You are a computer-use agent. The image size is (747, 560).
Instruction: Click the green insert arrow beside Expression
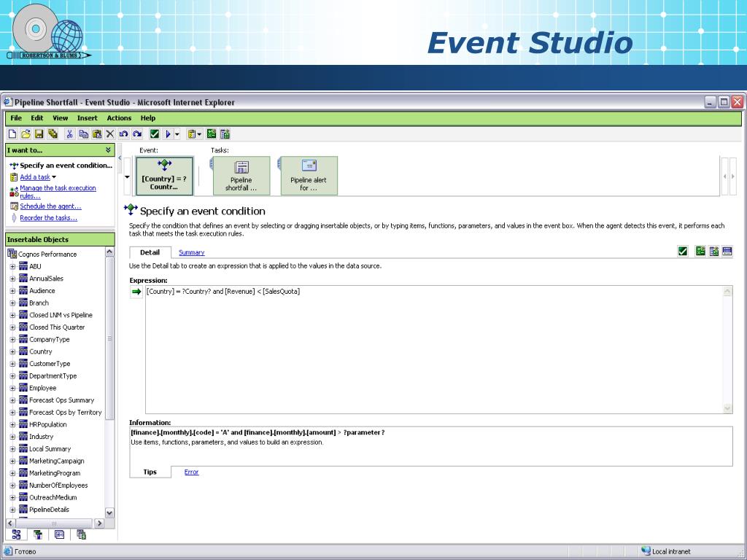[x=136, y=292]
